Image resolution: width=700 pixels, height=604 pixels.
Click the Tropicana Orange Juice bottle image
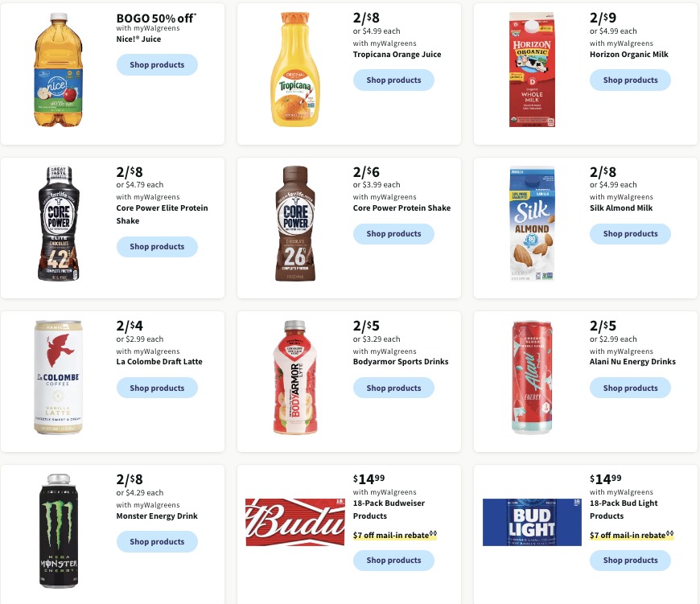(295, 69)
